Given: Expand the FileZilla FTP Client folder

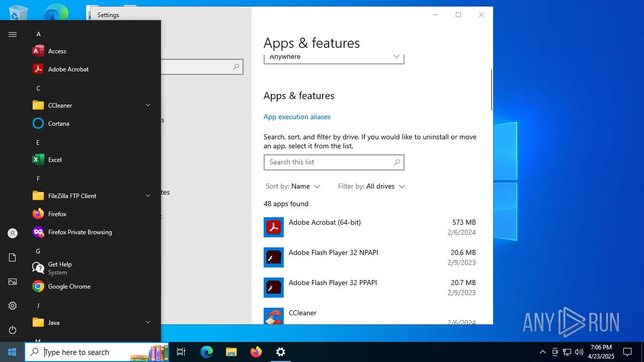Looking at the screenshot, I should pos(92,196).
